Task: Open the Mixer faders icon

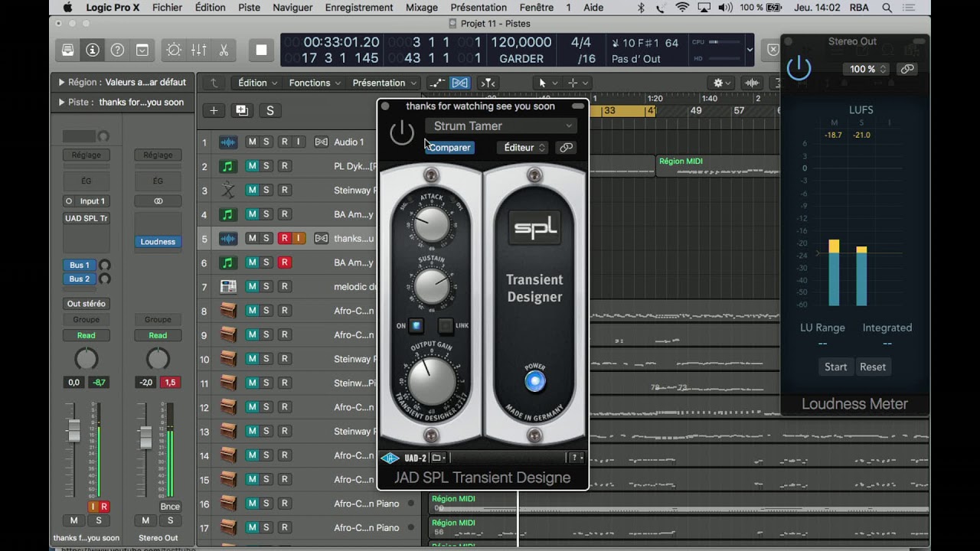Action: [x=198, y=51]
